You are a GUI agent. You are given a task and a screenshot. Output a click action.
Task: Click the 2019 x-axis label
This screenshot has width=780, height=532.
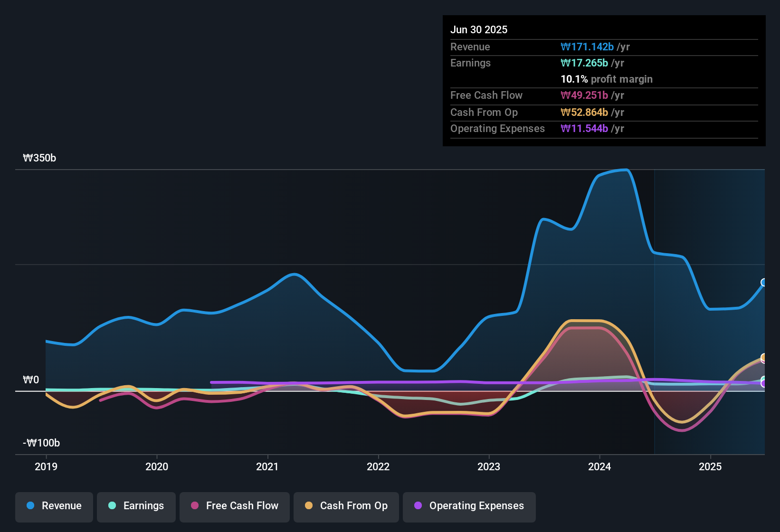click(46, 466)
